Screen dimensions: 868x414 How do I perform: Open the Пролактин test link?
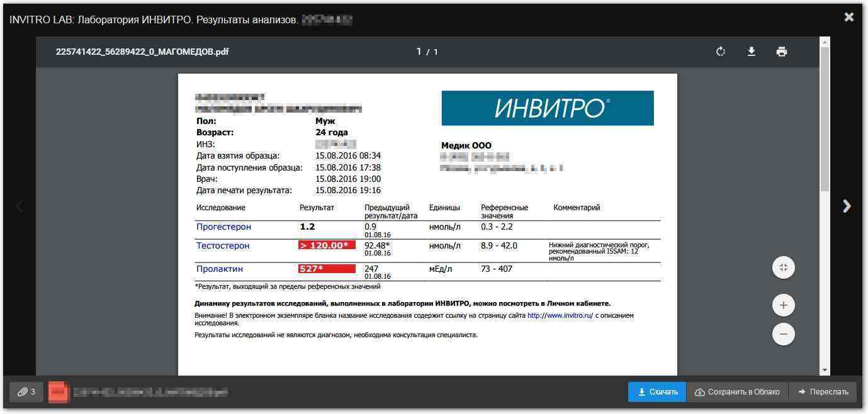pyautogui.click(x=220, y=269)
